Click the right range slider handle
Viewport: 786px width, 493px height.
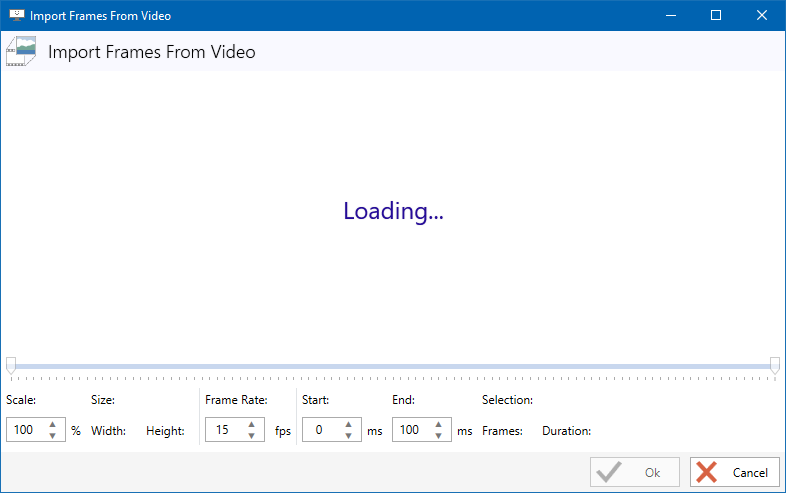[x=775, y=364]
